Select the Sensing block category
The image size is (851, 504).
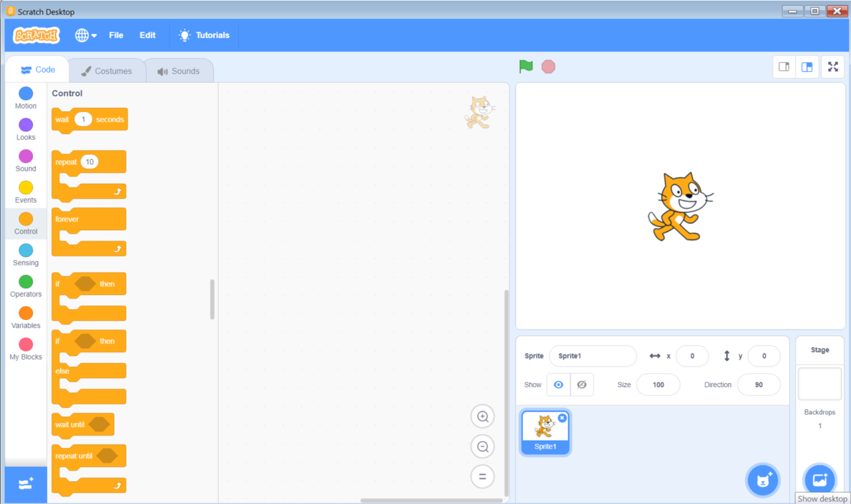[26, 254]
